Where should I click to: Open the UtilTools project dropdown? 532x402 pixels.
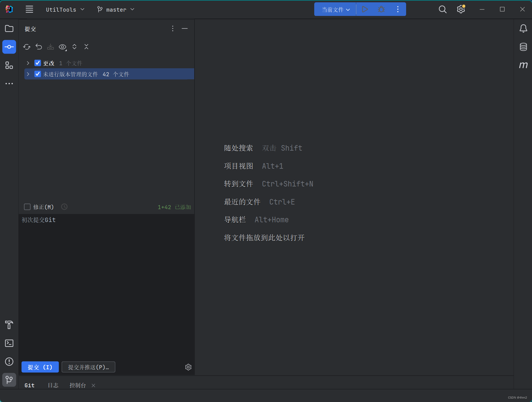[x=65, y=9]
